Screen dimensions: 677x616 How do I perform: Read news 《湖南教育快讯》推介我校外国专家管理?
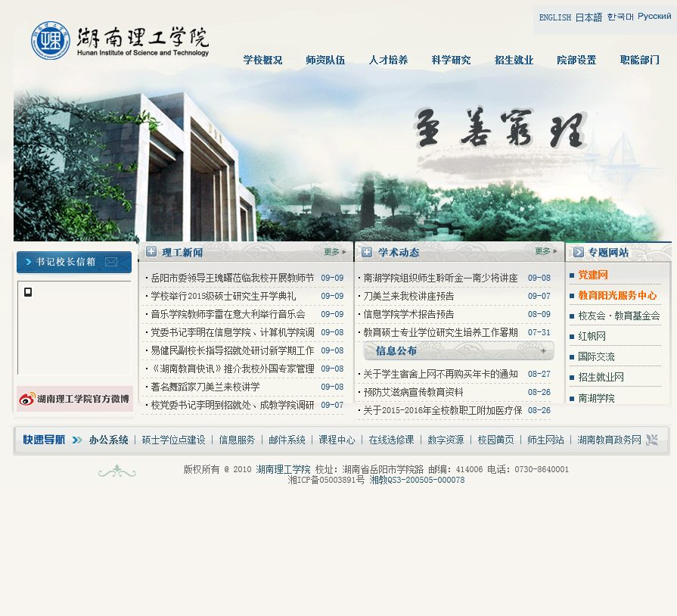point(232,369)
